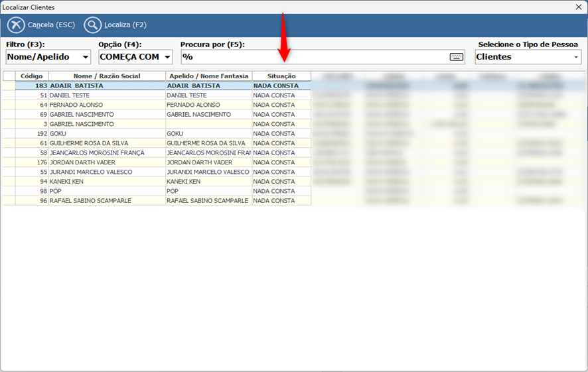Image resolution: width=588 pixels, height=372 pixels.
Task: Select the DANIEL TESTE row
Action: click(106, 95)
